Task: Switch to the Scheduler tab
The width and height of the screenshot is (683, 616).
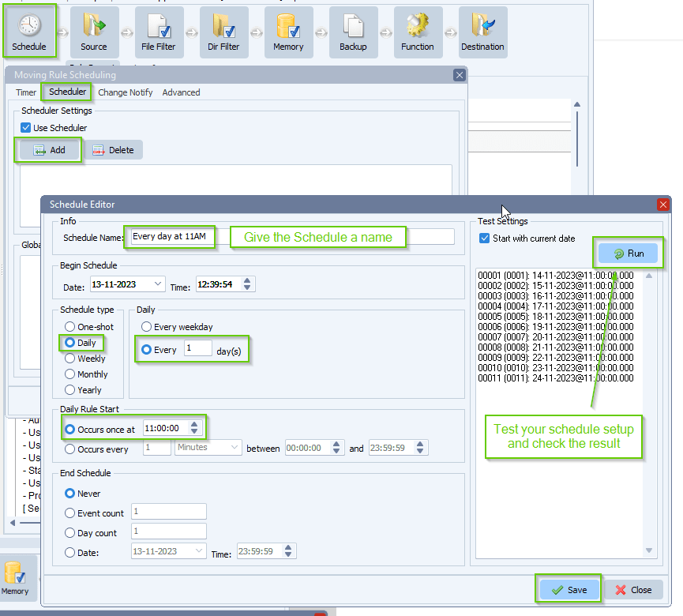Action: (68, 92)
